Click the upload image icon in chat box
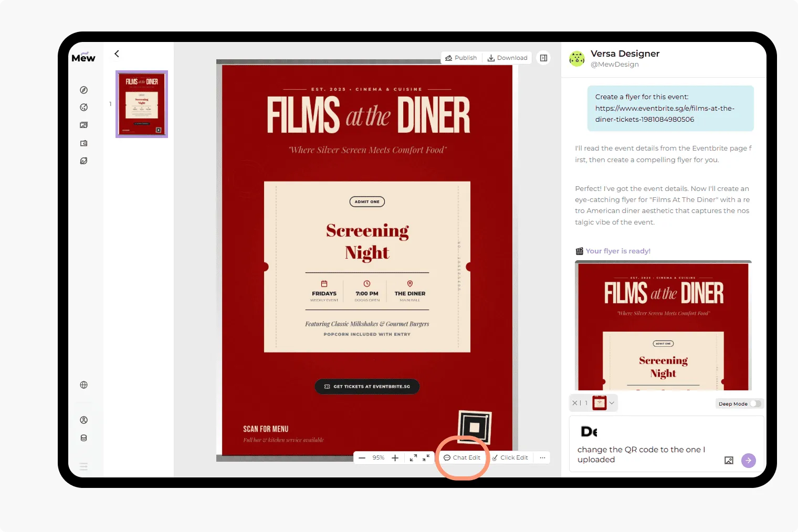Screen dimensions: 798x532 point(729,461)
